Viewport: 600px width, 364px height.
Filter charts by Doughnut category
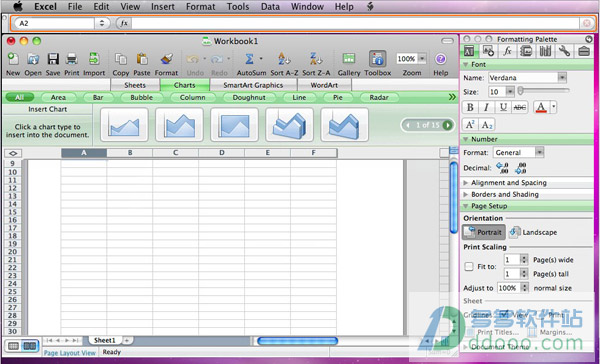(x=249, y=98)
